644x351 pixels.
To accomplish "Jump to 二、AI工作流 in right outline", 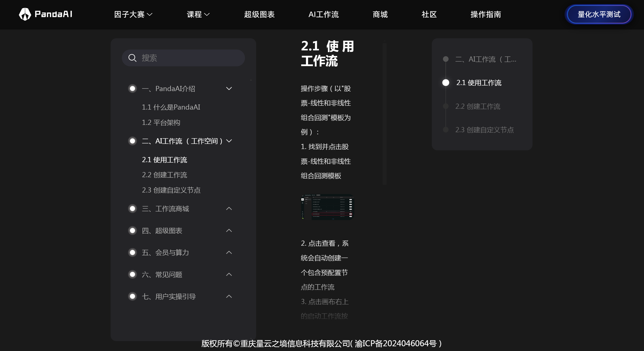I will (486, 59).
